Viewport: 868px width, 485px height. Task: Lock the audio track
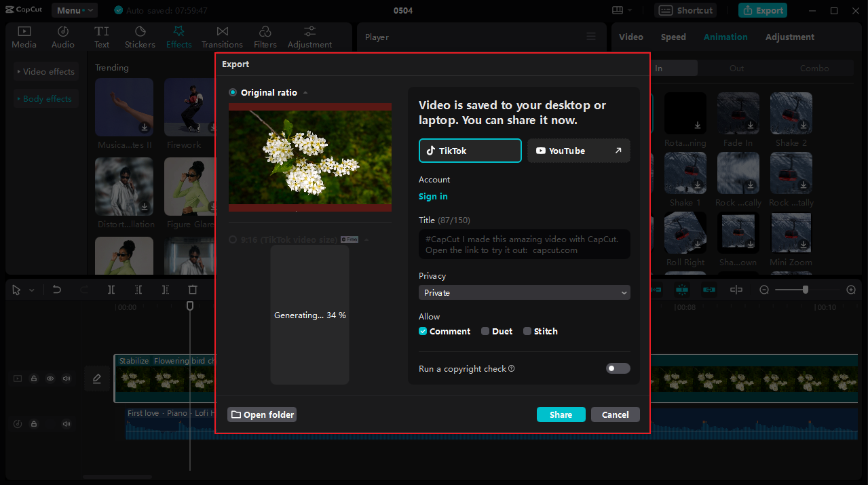click(x=34, y=424)
